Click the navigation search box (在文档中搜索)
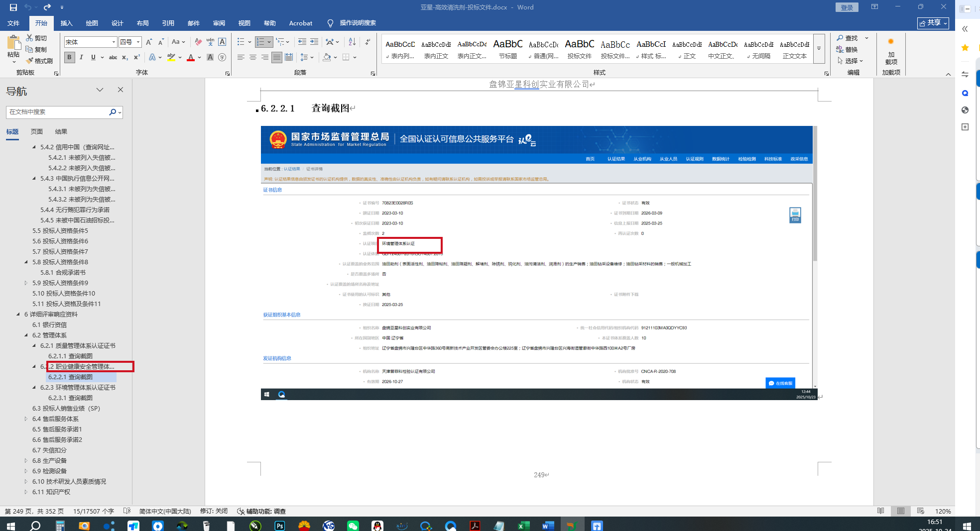 click(x=58, y=112)
